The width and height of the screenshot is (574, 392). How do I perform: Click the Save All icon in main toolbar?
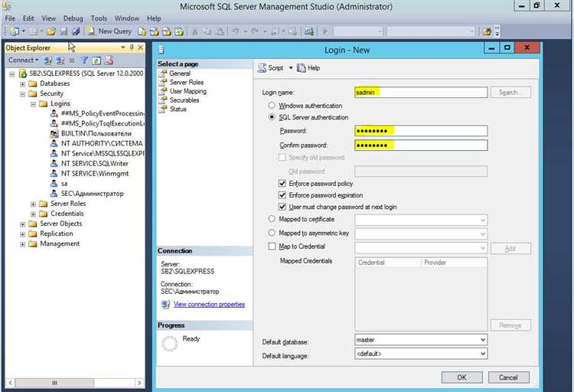(76, 31)
